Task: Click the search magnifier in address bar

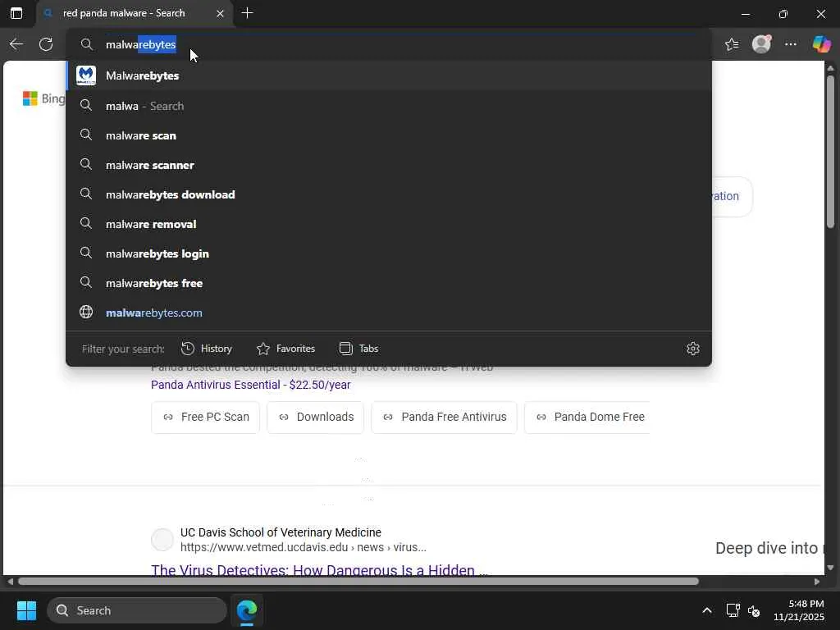Action: tap(86, 44)
